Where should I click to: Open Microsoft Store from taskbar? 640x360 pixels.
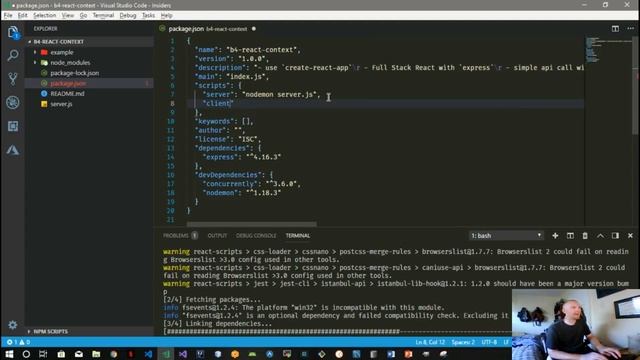pyautogui.click(x=61, y=354)
